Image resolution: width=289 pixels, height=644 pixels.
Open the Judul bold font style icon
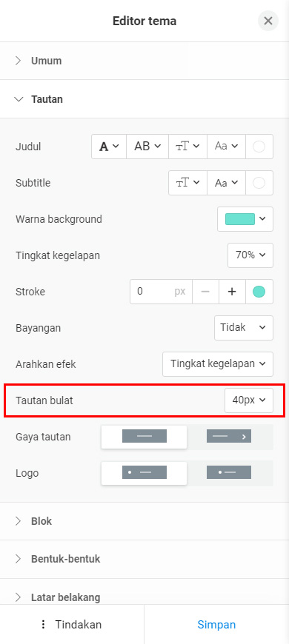pyautogui.click(x=109, y=147)
